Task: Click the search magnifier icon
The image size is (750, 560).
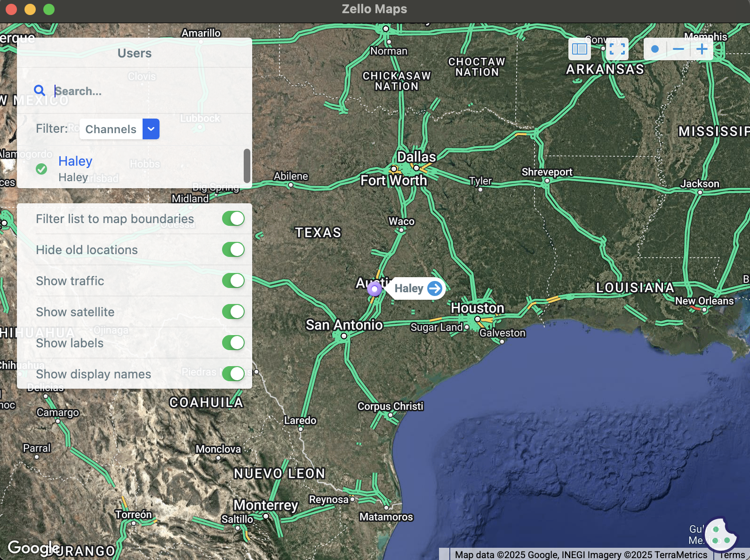Action: click(x=40, y=90)
